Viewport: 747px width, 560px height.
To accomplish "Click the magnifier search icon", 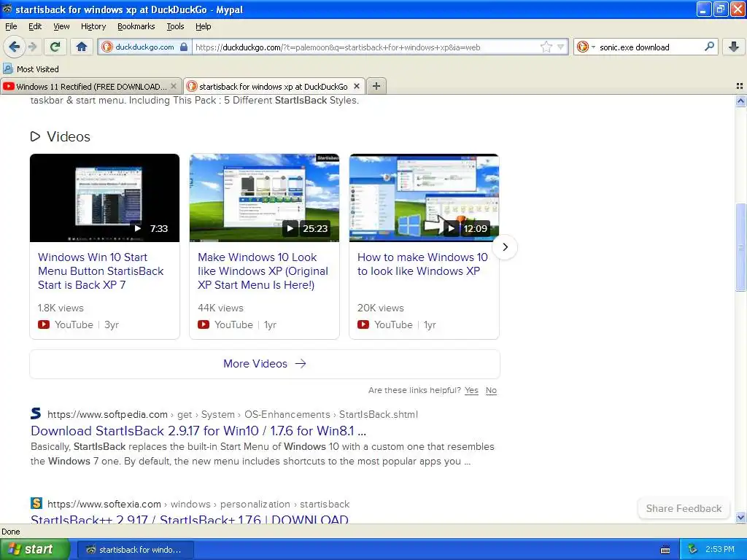I will [x=709, y=47].
